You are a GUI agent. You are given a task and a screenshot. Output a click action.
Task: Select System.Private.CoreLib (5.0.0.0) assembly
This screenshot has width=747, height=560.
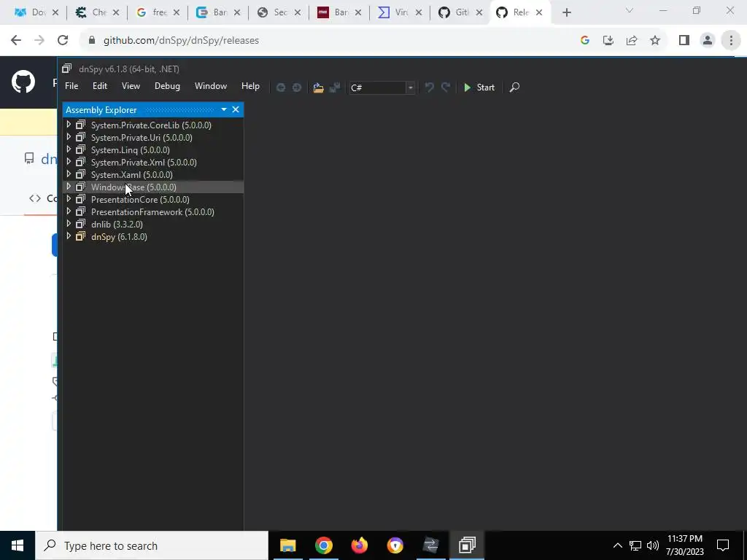pos(151,125)
